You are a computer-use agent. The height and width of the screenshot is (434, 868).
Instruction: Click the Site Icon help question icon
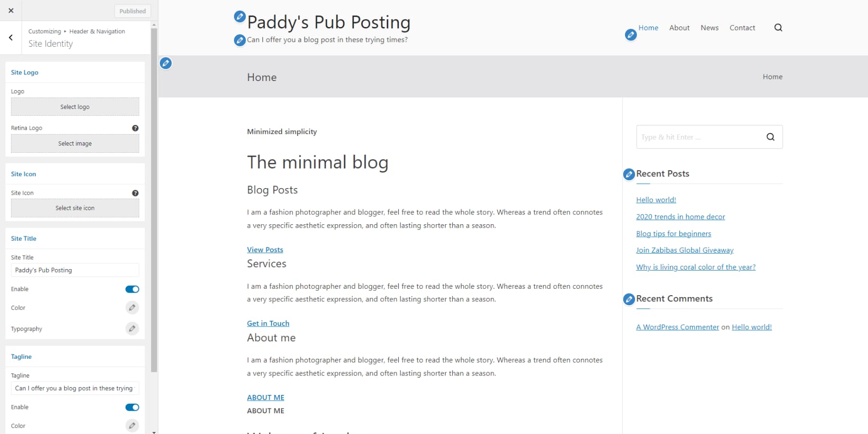[x=135, y=193]
